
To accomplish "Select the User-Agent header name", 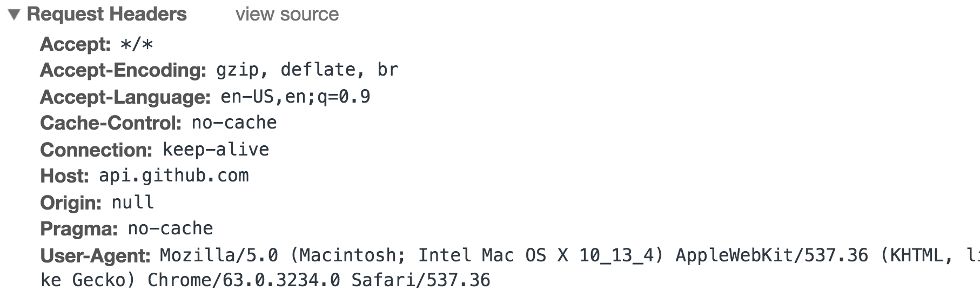I will 95,255.
